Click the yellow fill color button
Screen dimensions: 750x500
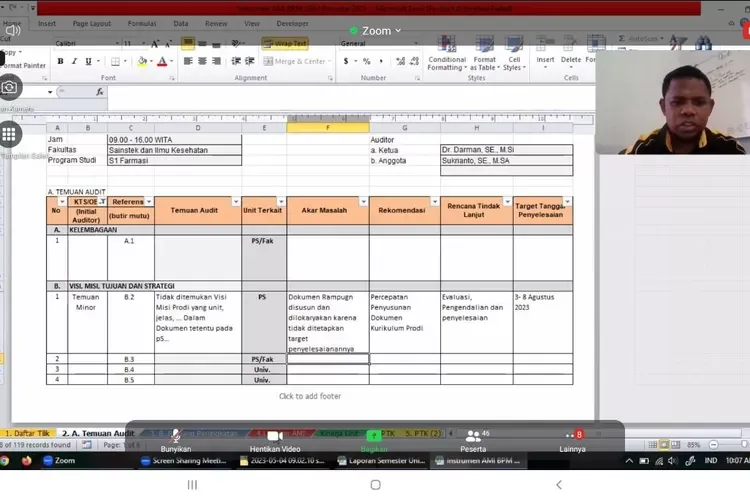(141, 62)
